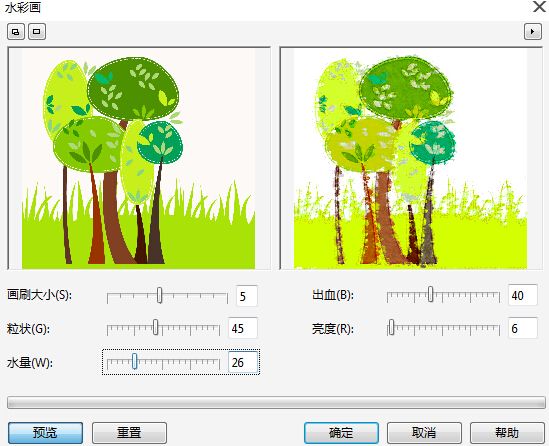Click the 预览 button

point(46,433)
